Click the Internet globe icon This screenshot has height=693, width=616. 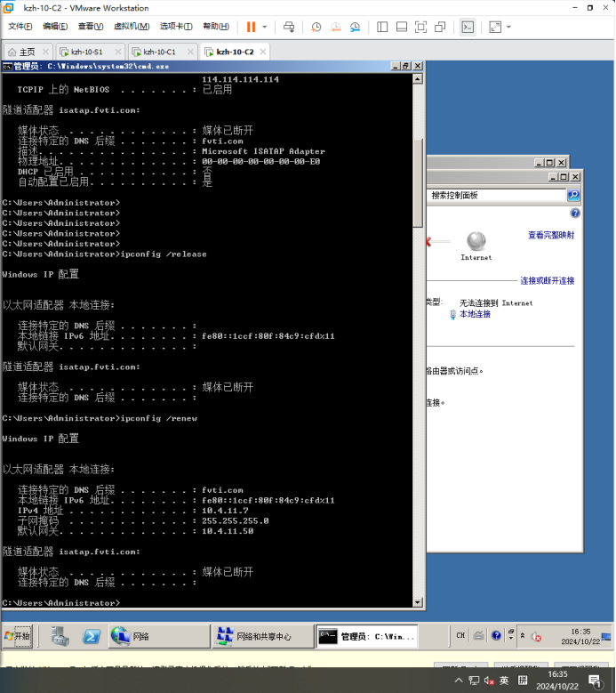point(476,241)
